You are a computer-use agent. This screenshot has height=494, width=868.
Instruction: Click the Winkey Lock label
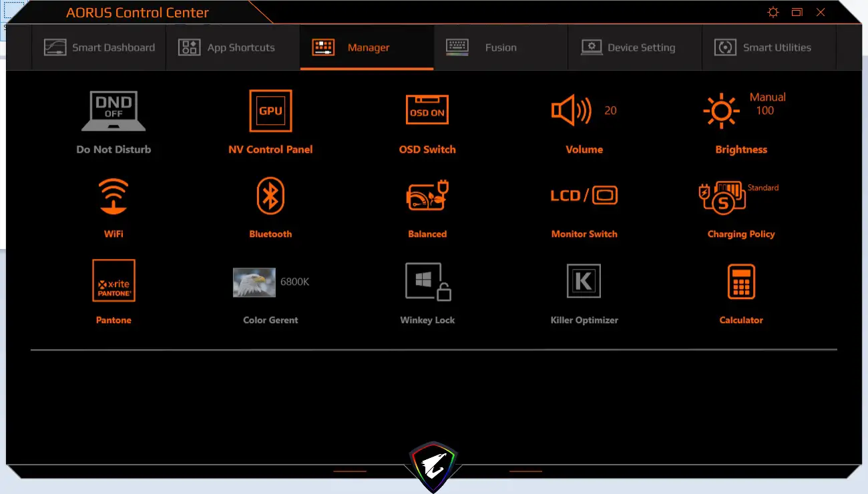click(x=427, y=320)
